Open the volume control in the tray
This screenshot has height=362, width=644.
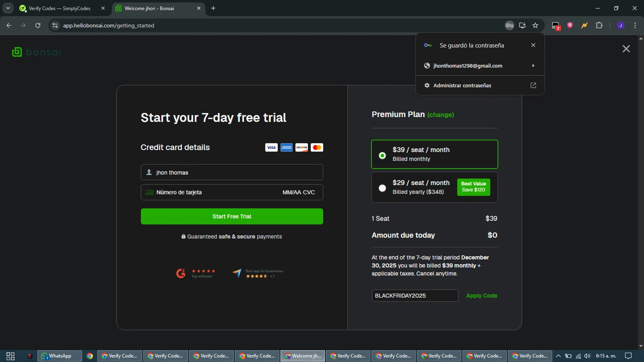[587, 356]
